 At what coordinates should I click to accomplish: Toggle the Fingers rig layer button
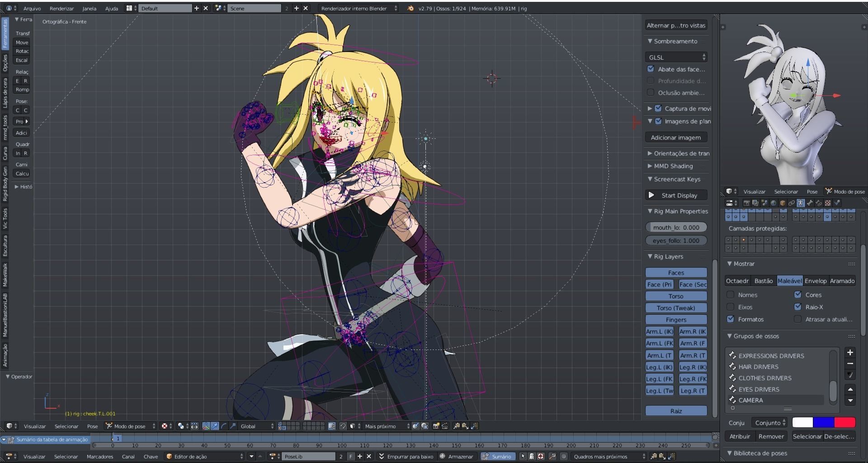click(x=676, y=320)
